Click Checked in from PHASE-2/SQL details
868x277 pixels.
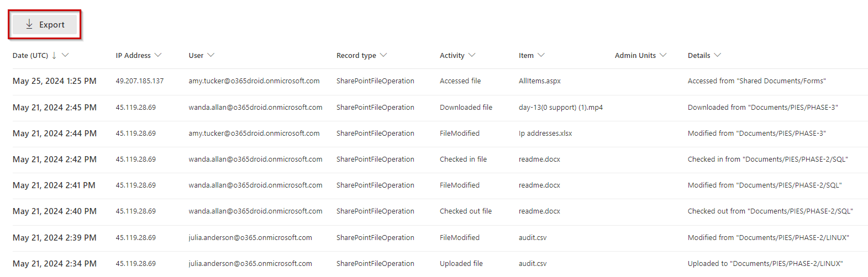768,159
